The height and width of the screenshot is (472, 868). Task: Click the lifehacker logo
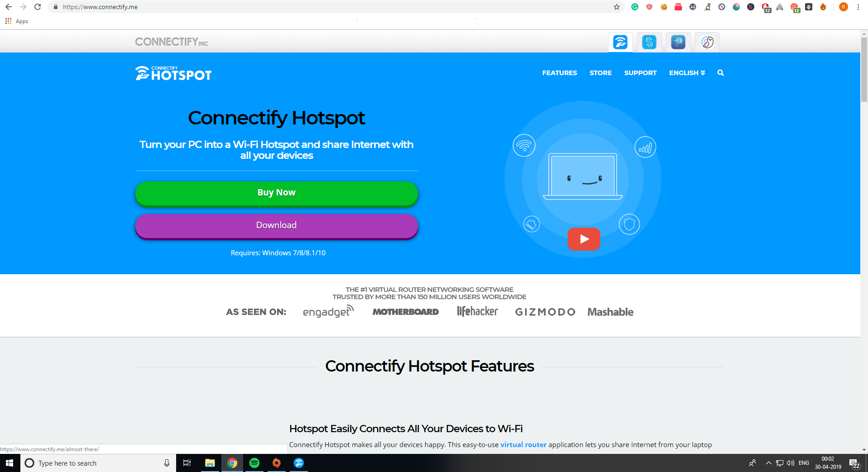[477, 311]
